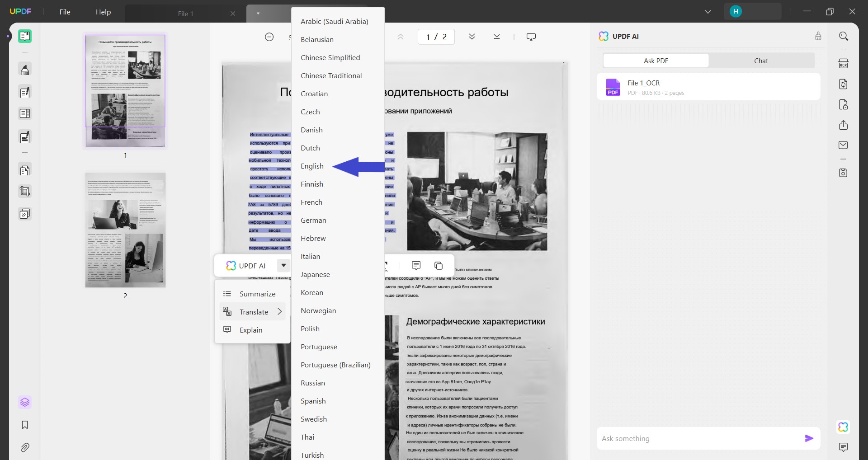This screenshot has width=868, height=460.
Task: Click the Summarize option
Action: pyautogui.click(x=257, y=293)
